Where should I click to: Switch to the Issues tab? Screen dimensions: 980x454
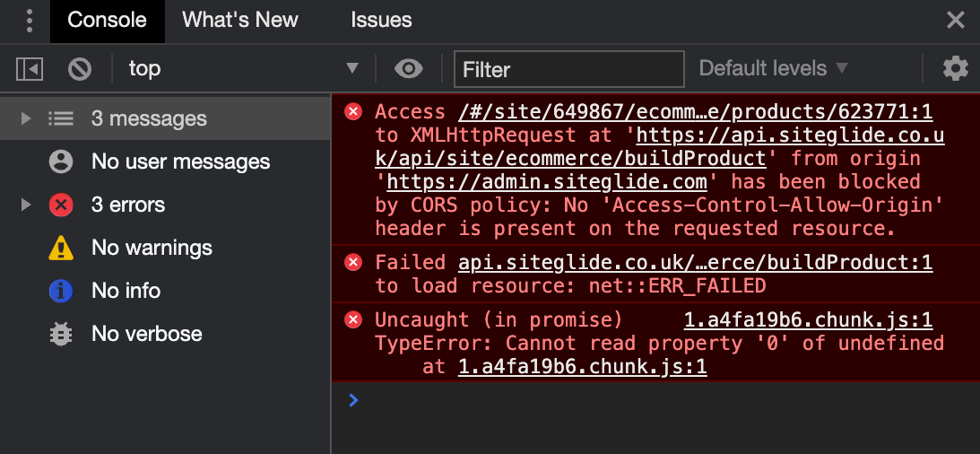click(381, 21)
